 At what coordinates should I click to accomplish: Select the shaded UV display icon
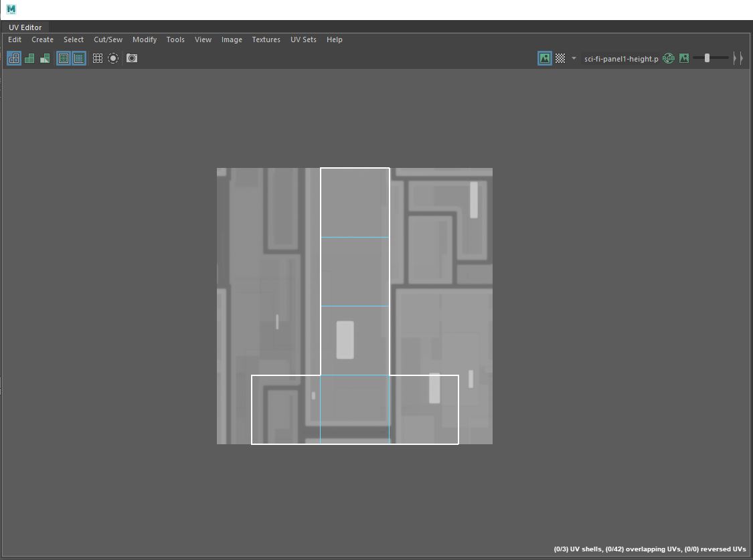click(29, 58)
